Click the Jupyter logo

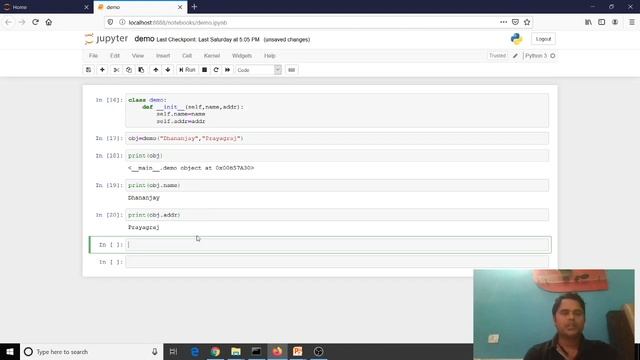(106, 39)
